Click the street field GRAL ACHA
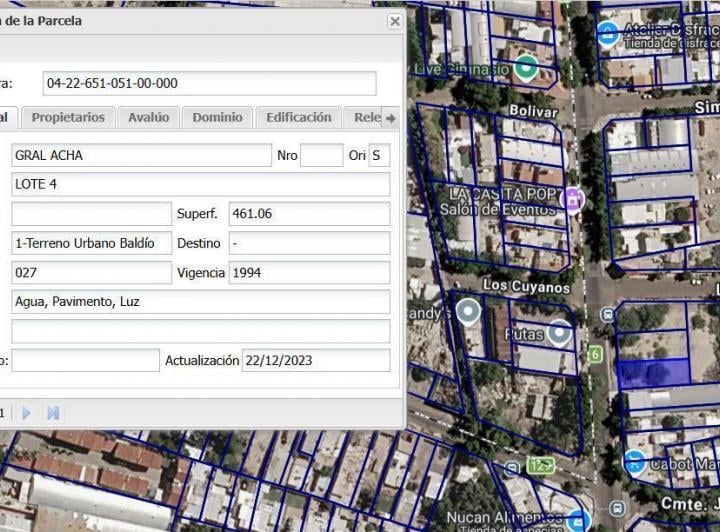 141,155
